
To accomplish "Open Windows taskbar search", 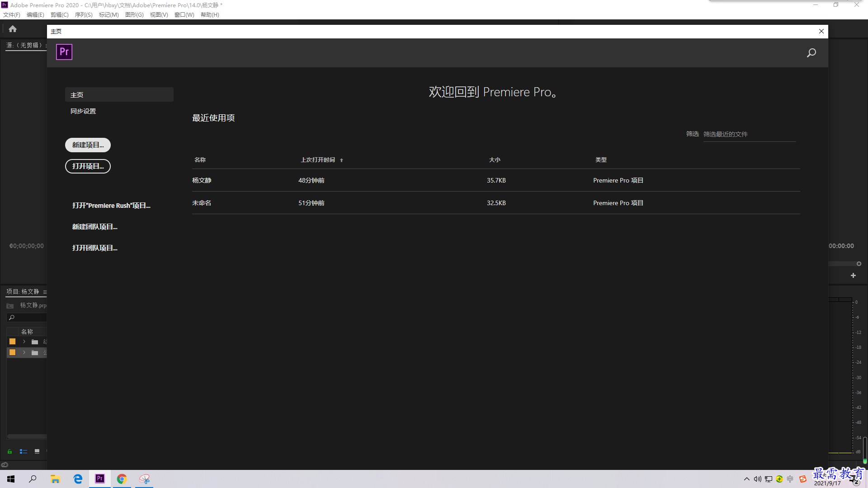I will (33, 479).
